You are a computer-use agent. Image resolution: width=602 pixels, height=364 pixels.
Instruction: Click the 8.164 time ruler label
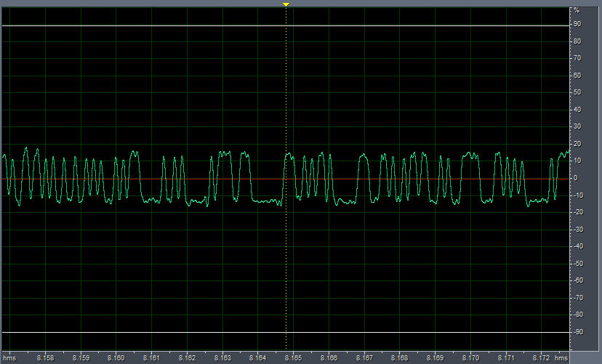(257, 358)
